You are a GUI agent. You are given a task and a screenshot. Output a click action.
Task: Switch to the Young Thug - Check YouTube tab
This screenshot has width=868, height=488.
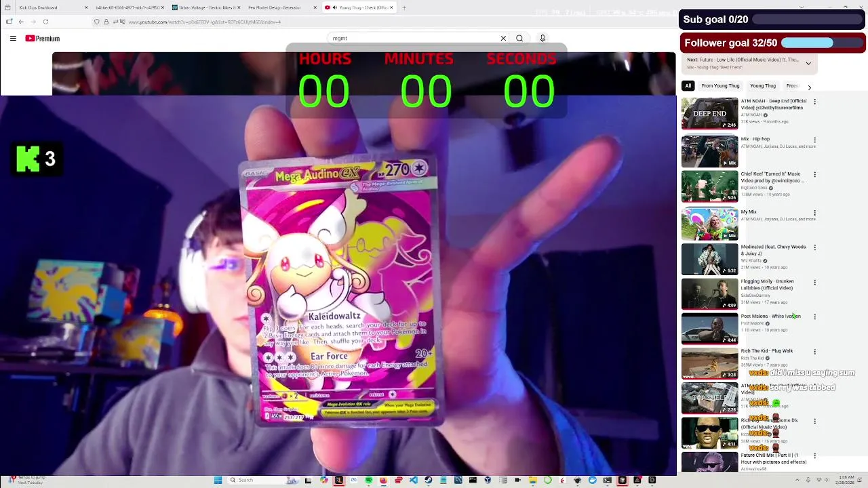[359, 7]
